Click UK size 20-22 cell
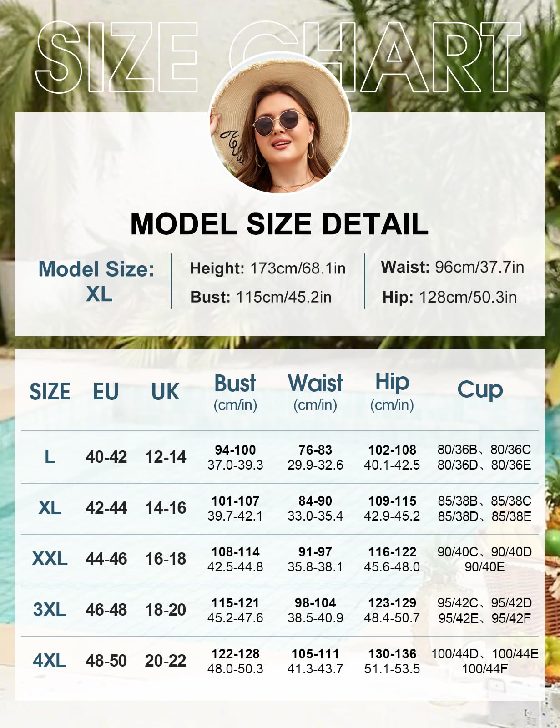 (166, 661)
